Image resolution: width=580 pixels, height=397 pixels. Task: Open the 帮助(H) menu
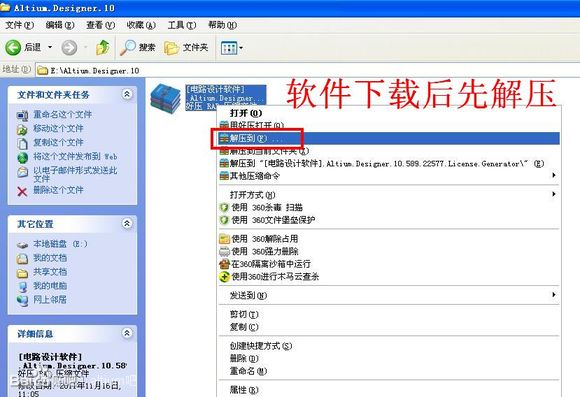pos(222,25)
